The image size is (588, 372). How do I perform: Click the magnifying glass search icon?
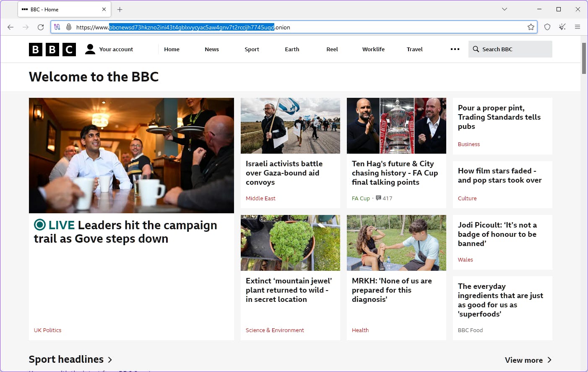[476, 49]
